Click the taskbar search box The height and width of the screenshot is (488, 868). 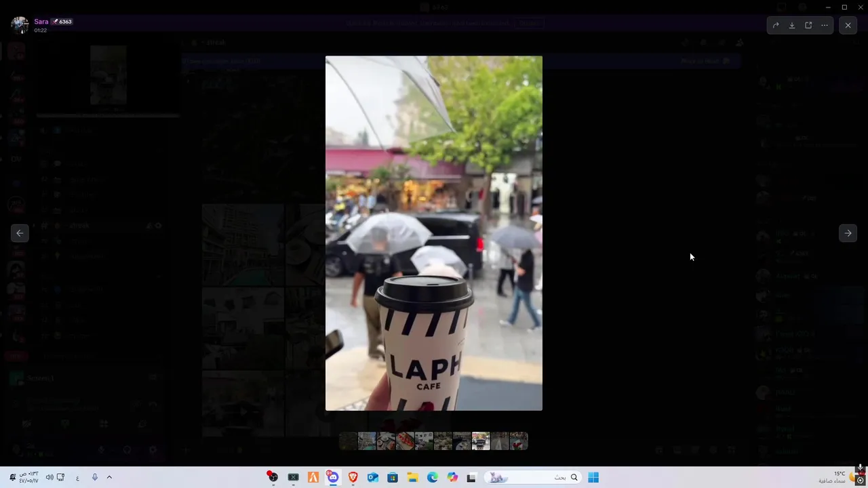click(533, 477)
